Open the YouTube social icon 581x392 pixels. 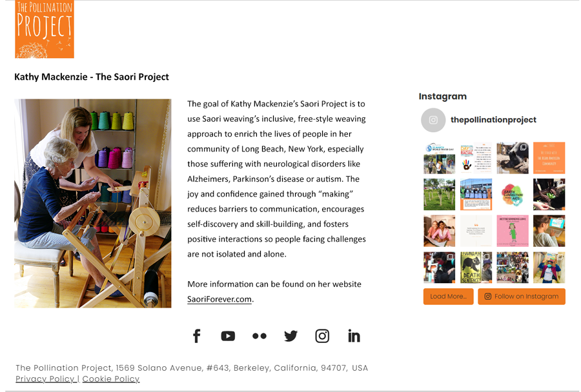[x=228, y=336]
